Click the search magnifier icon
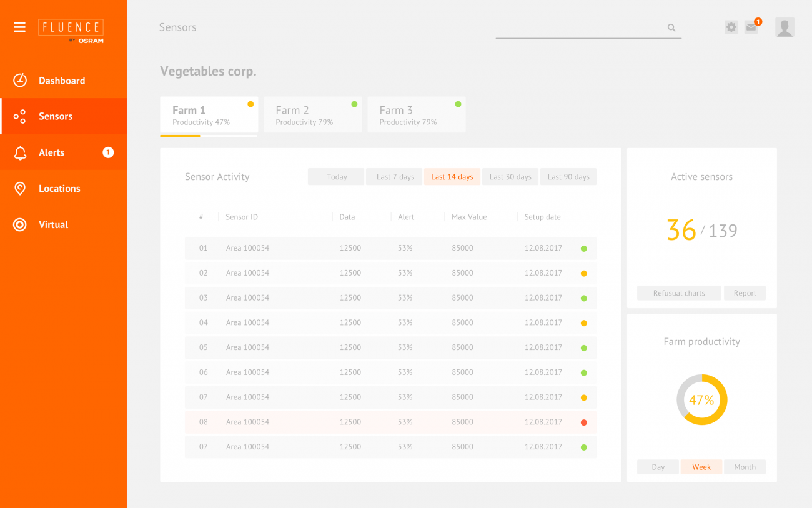The image size is (812, 508). tap(671, 27)
